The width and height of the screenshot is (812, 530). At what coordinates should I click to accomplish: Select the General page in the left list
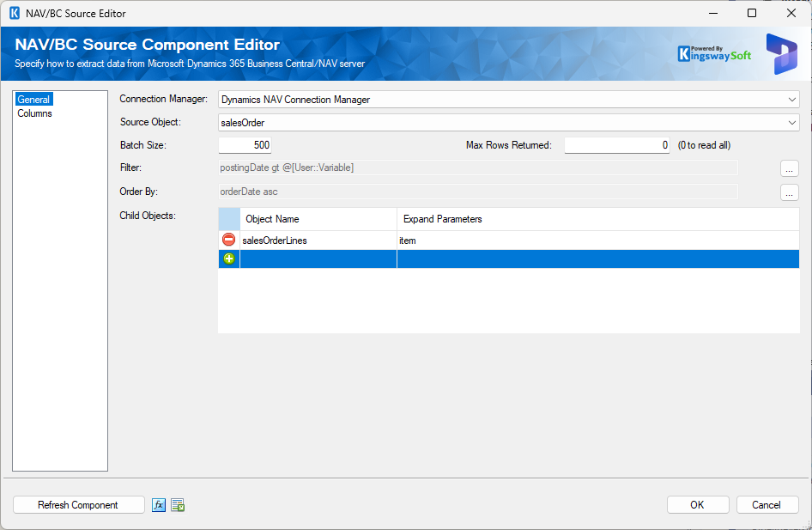(33, 100)
